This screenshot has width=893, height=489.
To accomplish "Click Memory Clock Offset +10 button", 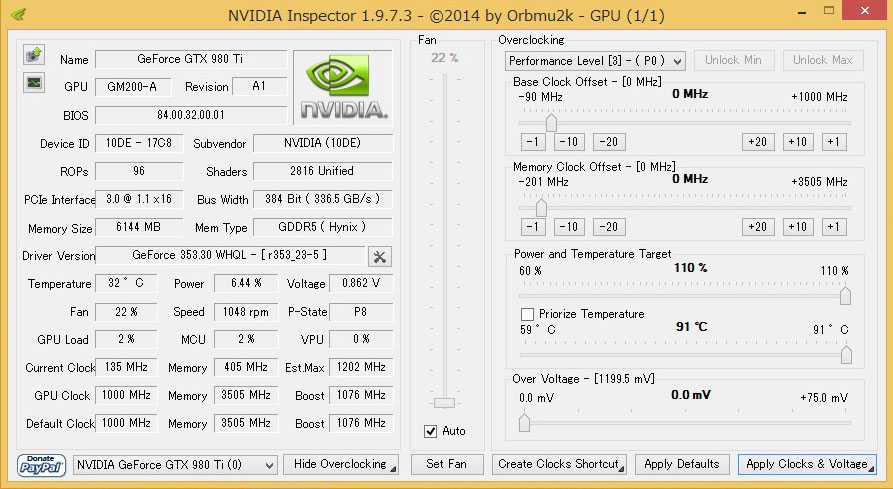I will pyautogui.click(x=798, y=227).
